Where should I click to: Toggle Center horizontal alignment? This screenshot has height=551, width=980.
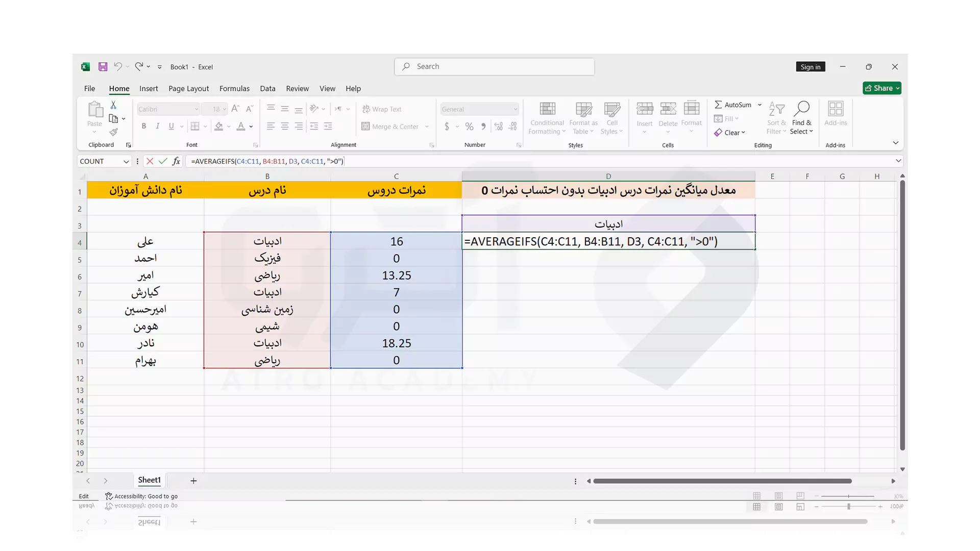[285, 126]
